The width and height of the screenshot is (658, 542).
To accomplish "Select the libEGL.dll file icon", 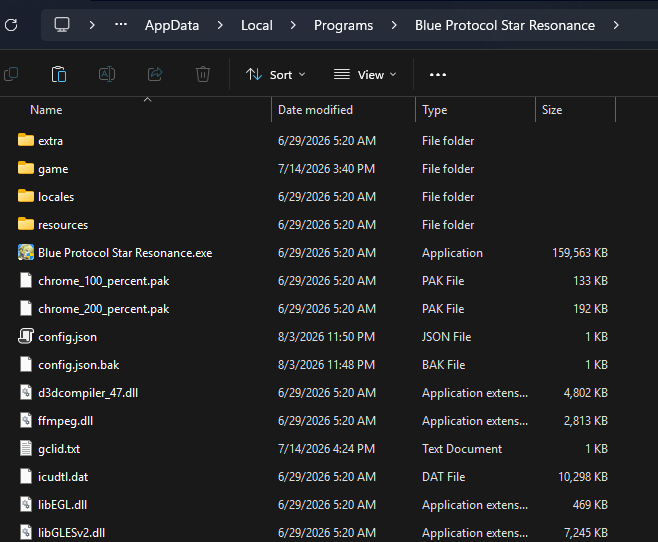I will [26, 504].
